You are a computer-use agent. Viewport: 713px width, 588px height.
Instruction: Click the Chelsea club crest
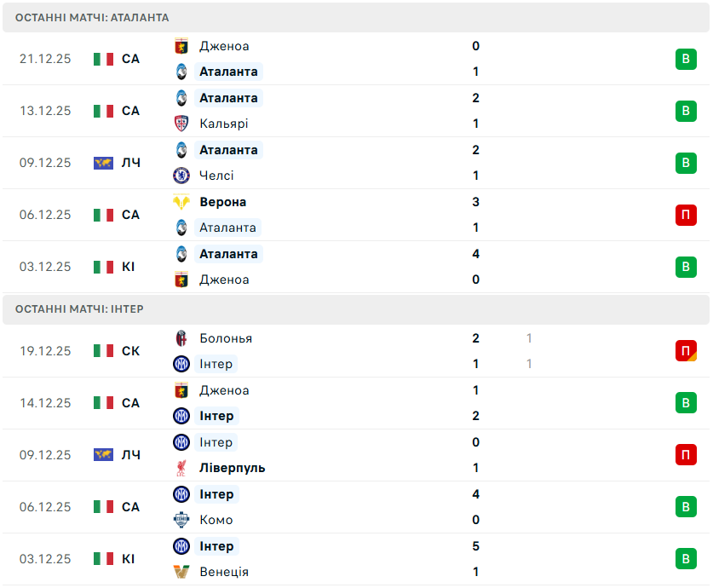[181, 176]
